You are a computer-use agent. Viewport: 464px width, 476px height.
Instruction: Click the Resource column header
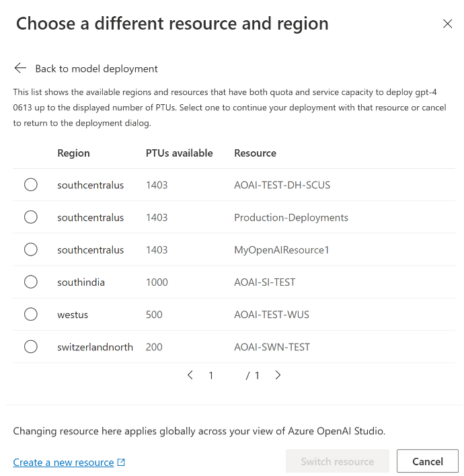point(255,153)
